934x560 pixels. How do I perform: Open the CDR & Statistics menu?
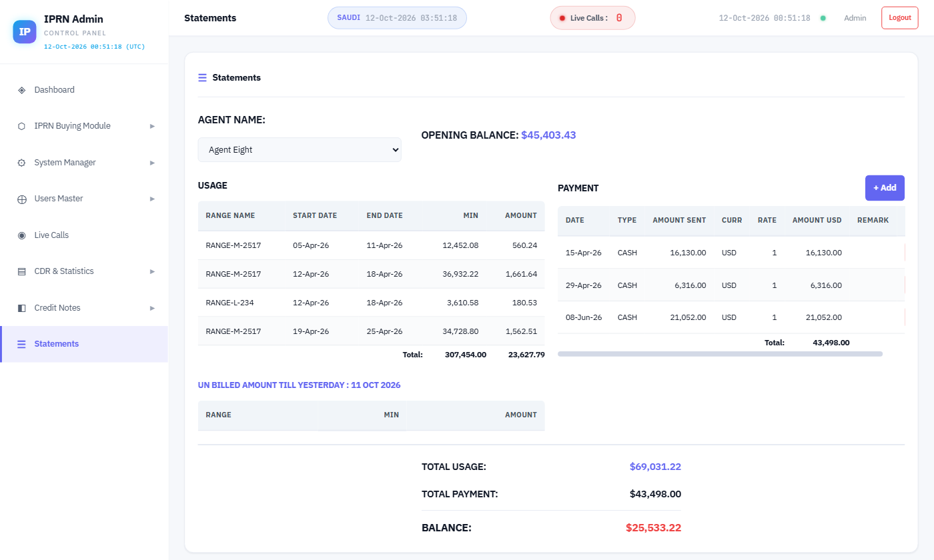tap(84, 271)
